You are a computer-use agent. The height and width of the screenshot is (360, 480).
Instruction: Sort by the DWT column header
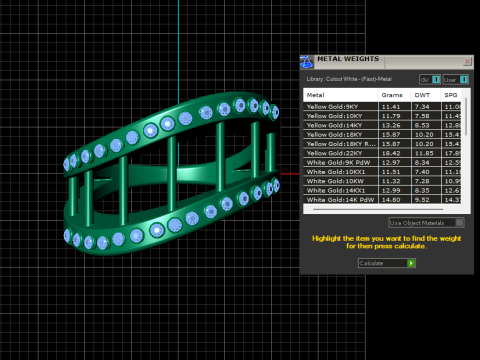click(x=426, y=95)
